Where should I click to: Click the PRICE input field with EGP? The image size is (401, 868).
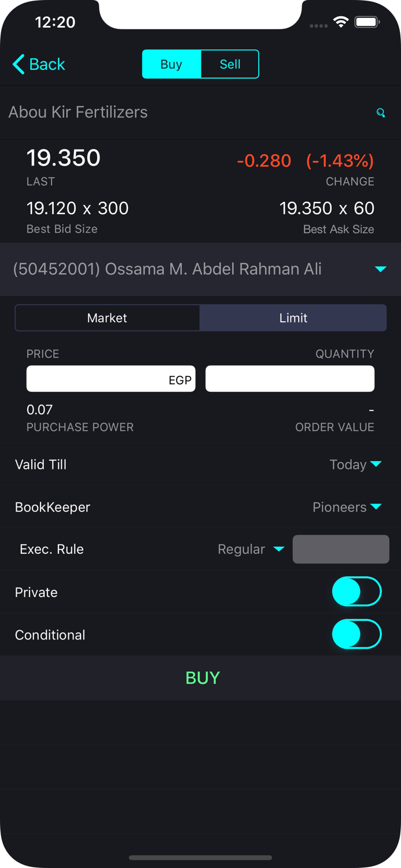click(x=111, y=378)
